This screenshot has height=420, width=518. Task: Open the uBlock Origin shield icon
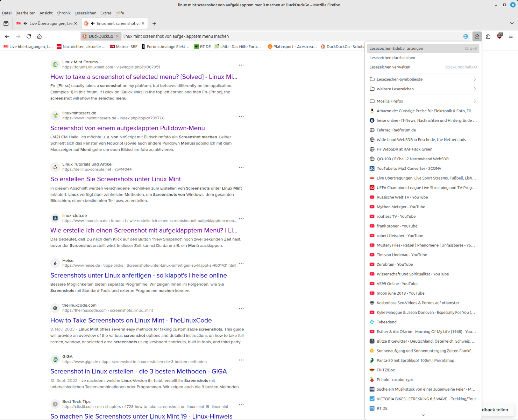(x=499, y=36)
